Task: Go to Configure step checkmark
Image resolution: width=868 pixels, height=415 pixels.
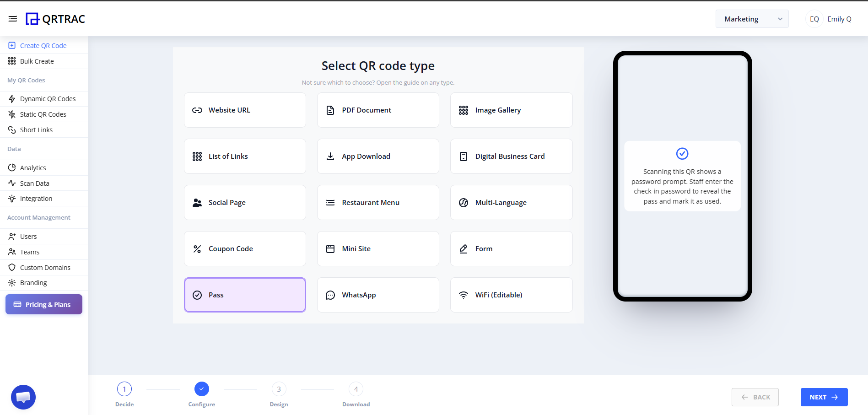Action: [202, 389]
